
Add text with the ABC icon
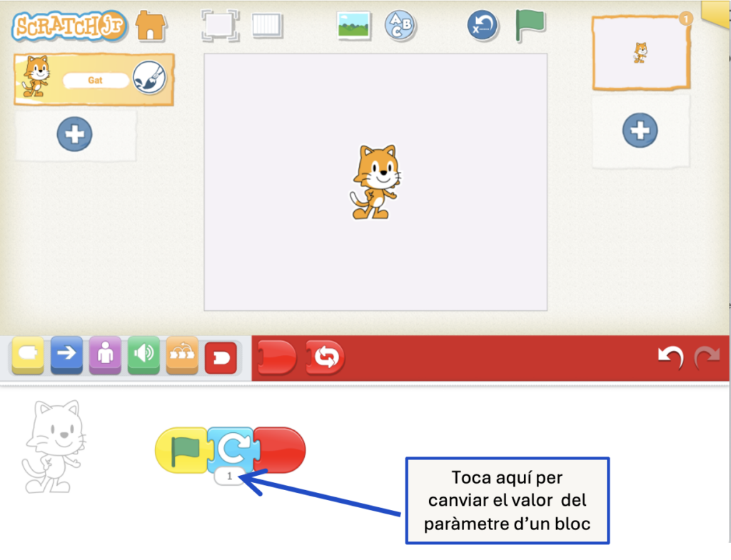point(400,26)
